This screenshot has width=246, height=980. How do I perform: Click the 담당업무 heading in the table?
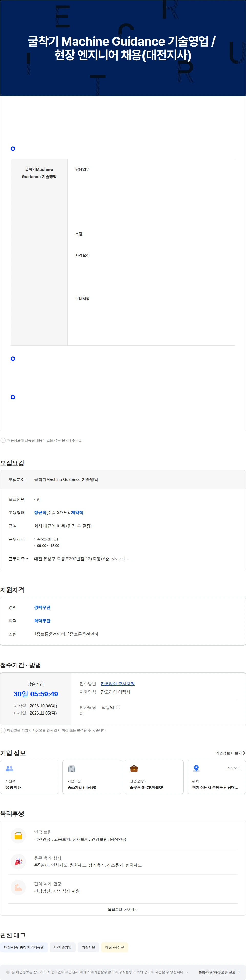click(82, 169)
